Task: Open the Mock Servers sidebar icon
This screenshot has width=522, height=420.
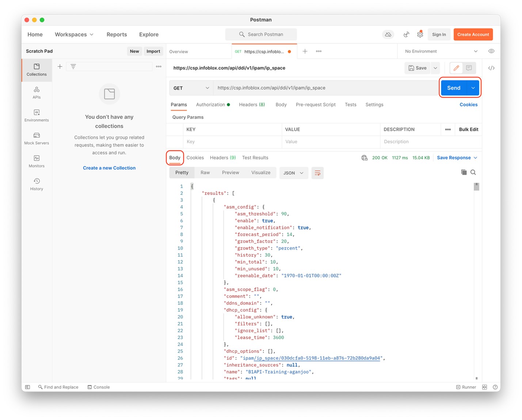Action: point(37,139)
